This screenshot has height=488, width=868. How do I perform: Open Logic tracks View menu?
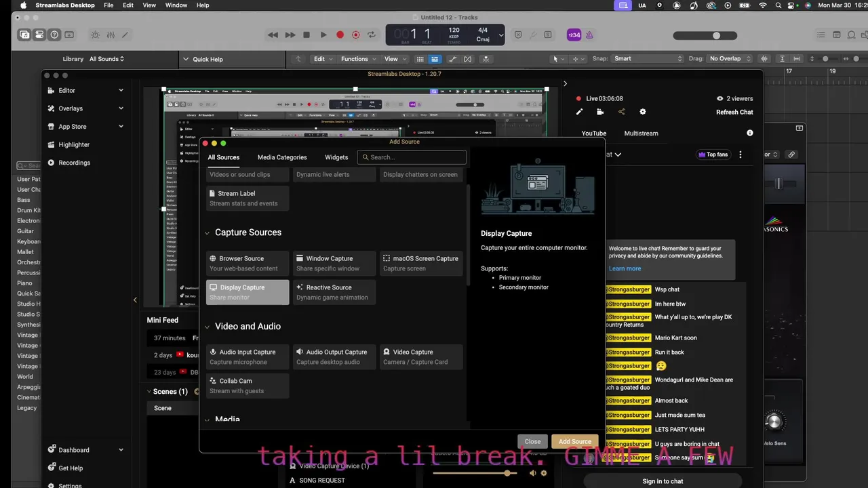point(394,58)
